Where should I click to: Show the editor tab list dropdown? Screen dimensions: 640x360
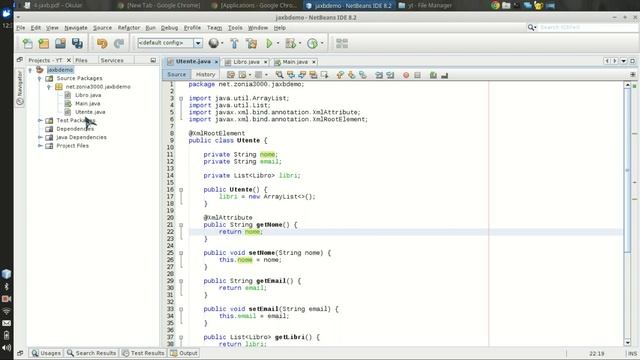[x=624, y=61]
